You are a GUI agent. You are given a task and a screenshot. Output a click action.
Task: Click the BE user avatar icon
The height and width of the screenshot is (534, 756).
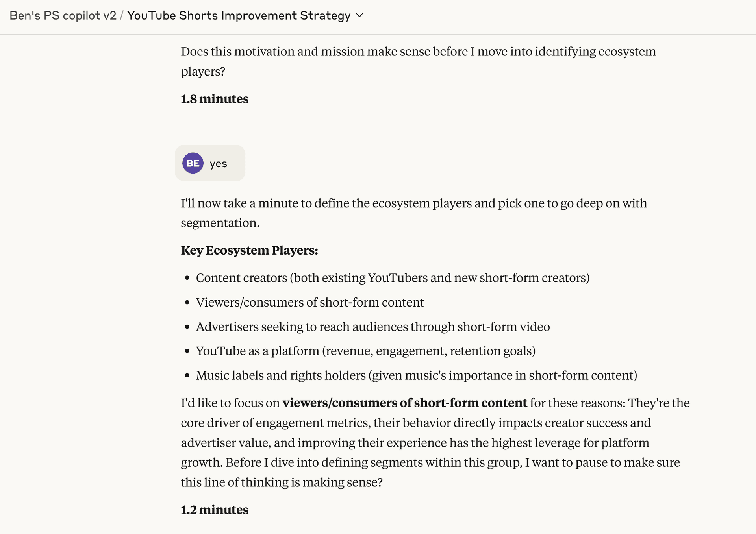coord(193,163)
